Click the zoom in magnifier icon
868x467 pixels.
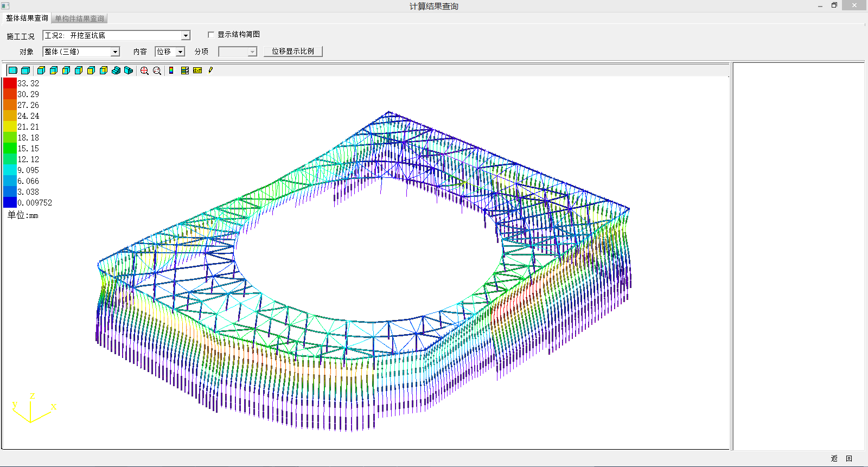pyautogui.click(x=144, y=71)
